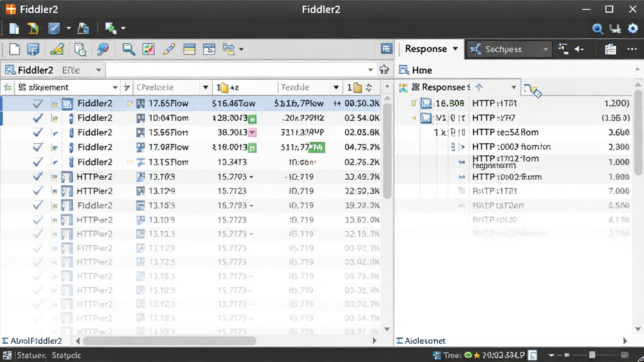Click the blank page icon in the second toolbar

click(x=14, y=49)
